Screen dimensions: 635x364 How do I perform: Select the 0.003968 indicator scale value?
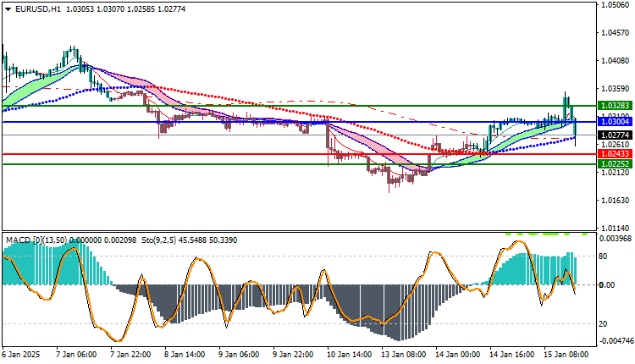coord(616,239)
